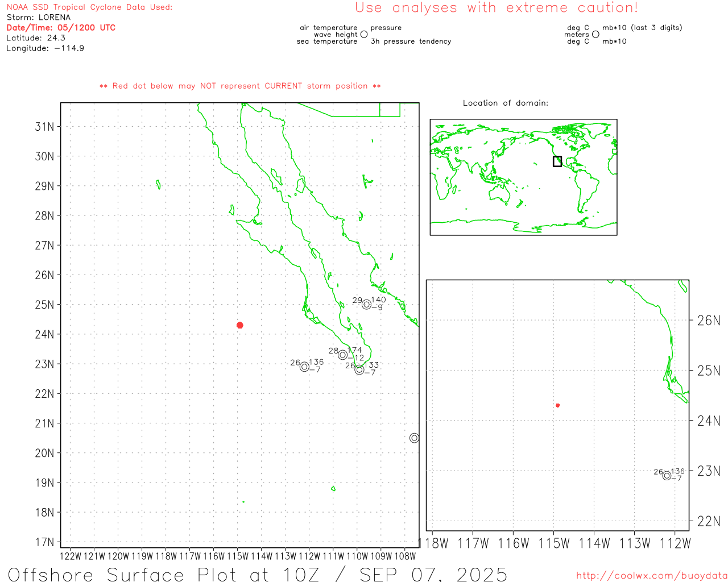Viewport: 728px width, 582px height.
Task: Click the unlabeled buoy marker at main map's right edge
Action: pyautogui.click(x=414, y=438)
